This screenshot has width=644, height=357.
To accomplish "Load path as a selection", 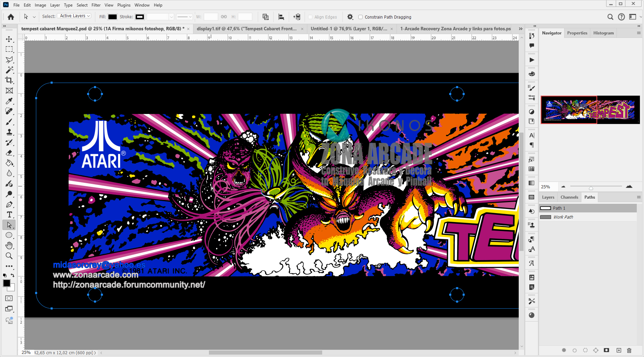I will click(585, 350).
